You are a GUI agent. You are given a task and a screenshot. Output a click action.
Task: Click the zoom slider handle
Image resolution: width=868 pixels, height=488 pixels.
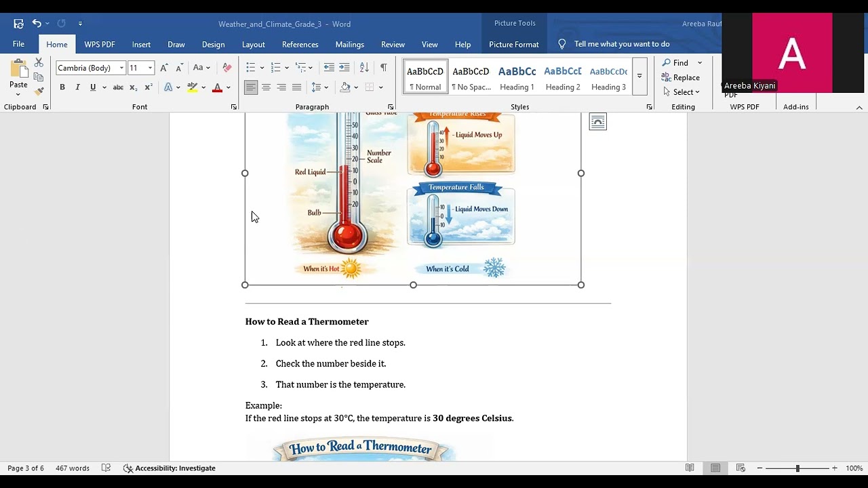pyautogui.click(x=797, y=468)
